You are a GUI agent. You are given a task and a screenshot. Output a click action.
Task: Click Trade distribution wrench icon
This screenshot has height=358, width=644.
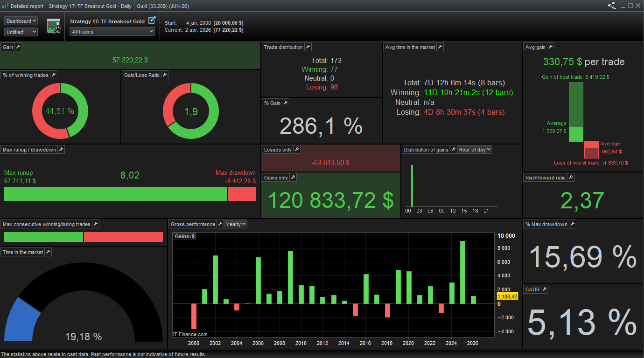[308, 47]
